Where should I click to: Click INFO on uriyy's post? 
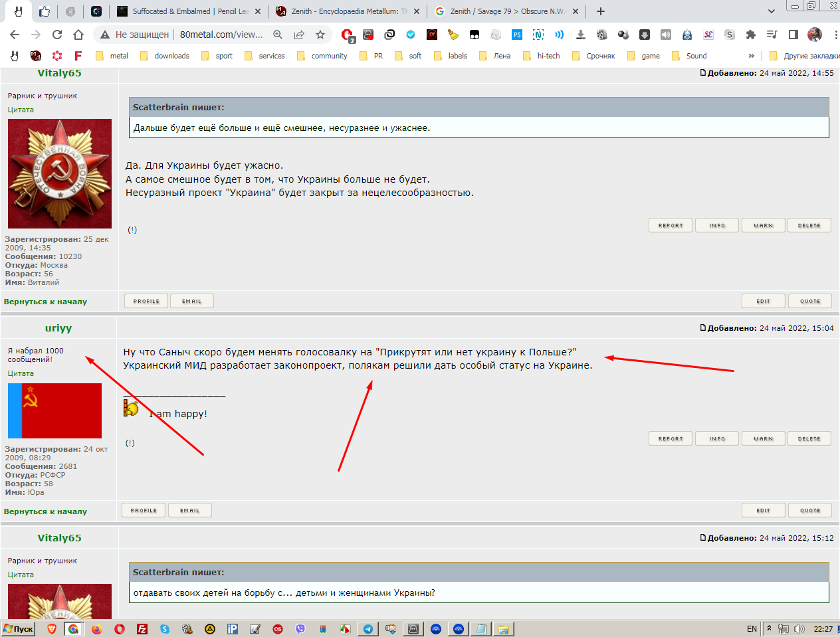[717, 438]
